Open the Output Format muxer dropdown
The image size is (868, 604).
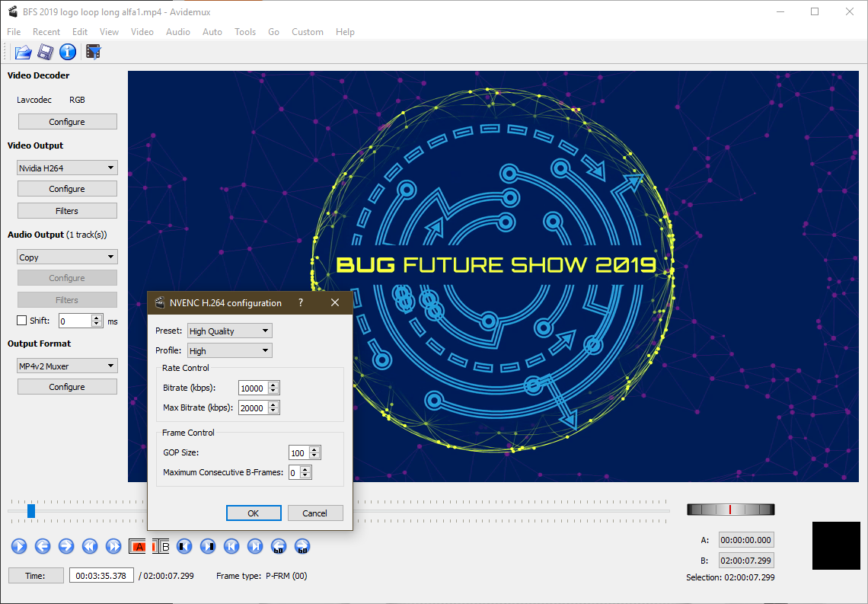67,366
